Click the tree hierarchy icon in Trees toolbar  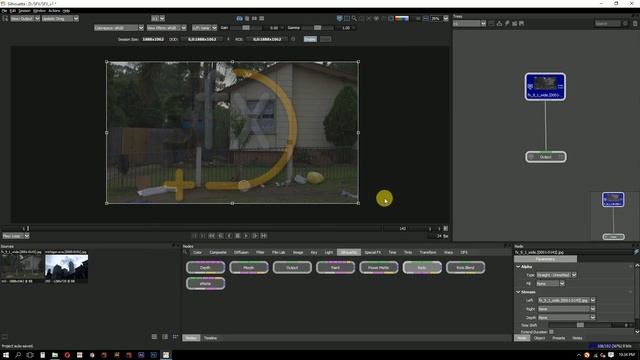[499, 24]
